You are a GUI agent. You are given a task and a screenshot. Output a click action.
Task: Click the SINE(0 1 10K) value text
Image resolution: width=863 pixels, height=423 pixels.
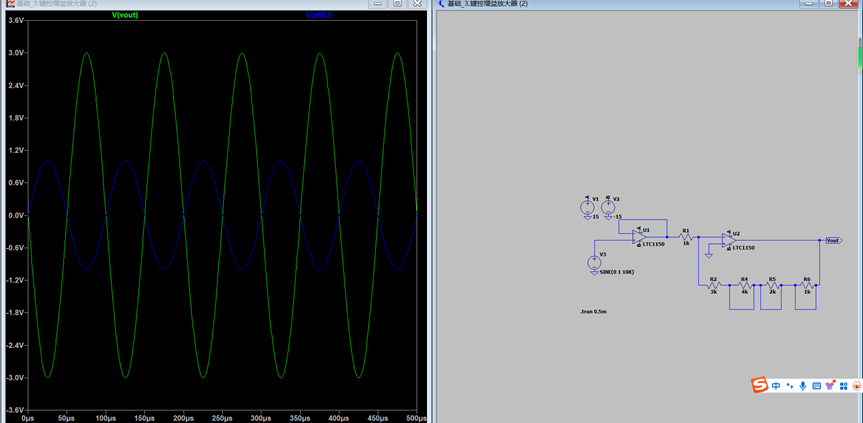(617, 272)
